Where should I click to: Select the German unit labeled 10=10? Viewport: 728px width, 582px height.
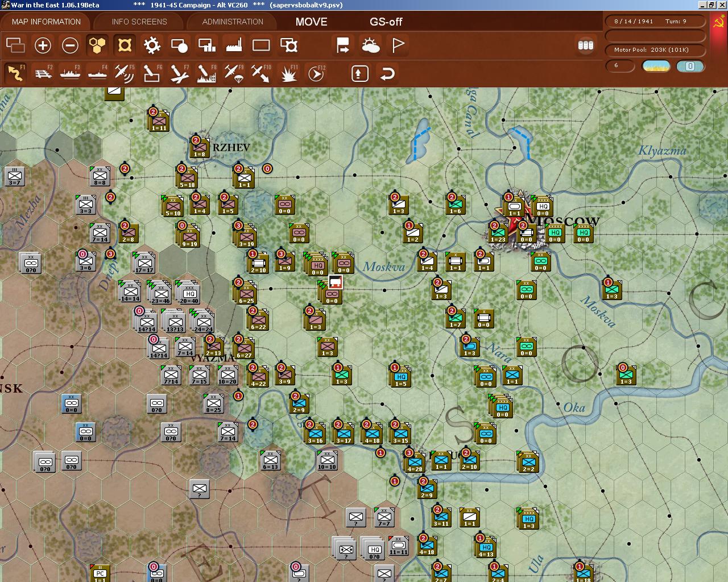pos(327,460)
